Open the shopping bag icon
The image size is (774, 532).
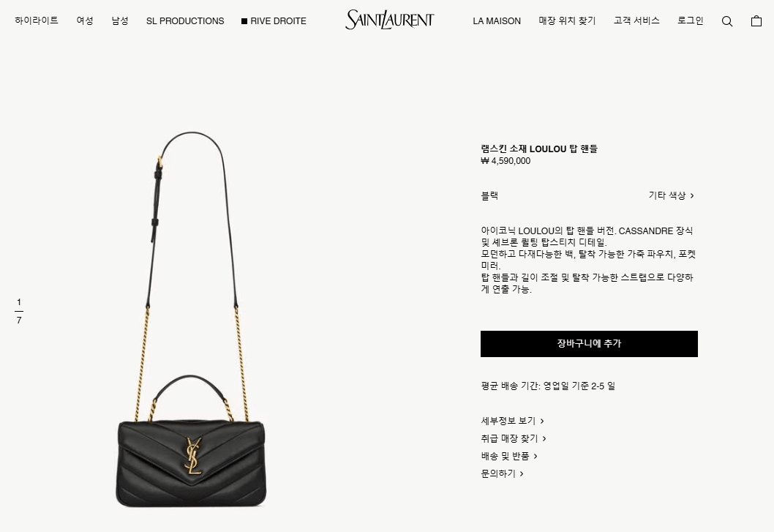point(756,20)
